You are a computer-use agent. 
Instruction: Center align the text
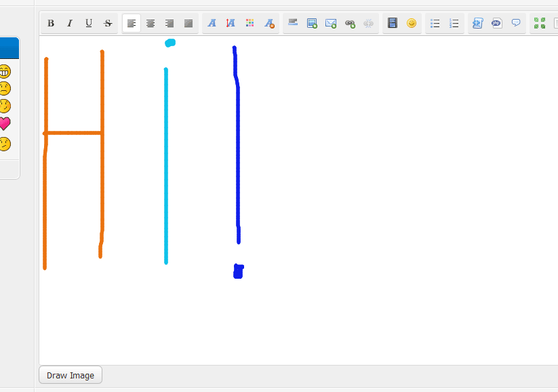[151, 23]
